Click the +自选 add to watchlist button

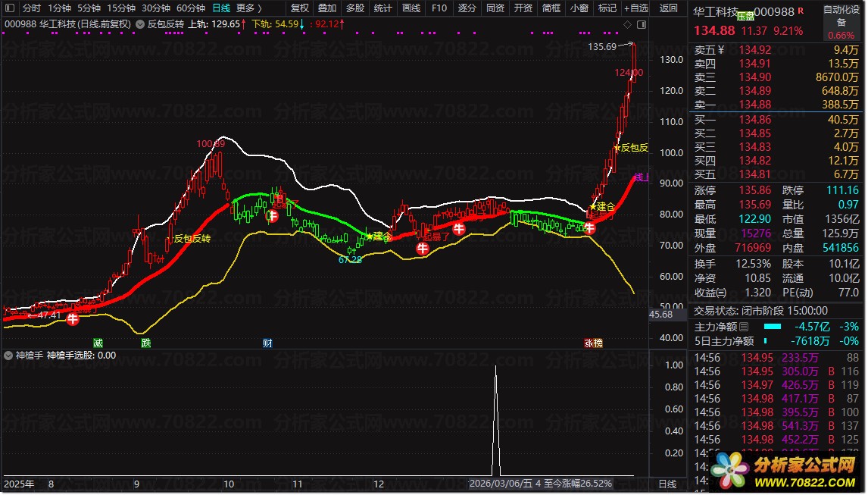(635, 8)
